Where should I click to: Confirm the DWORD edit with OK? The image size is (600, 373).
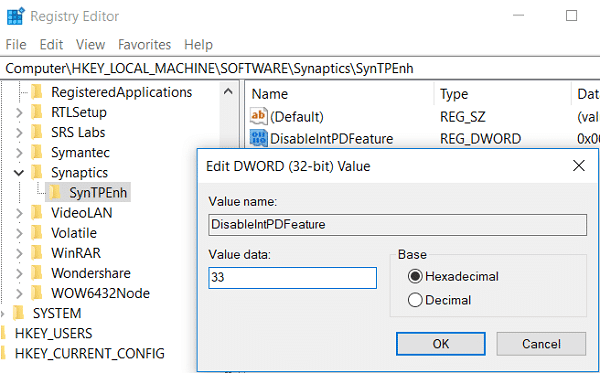pos(441,344)
